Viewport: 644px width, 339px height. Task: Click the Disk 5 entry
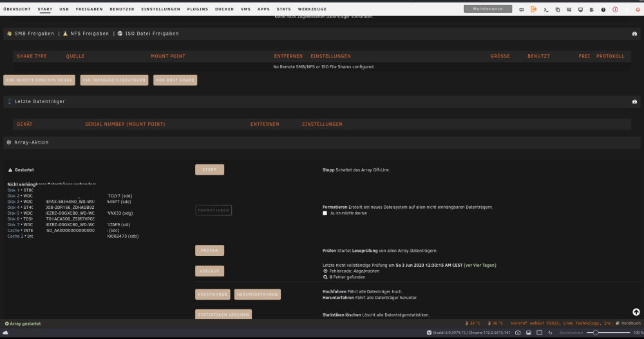click(13, 213)
